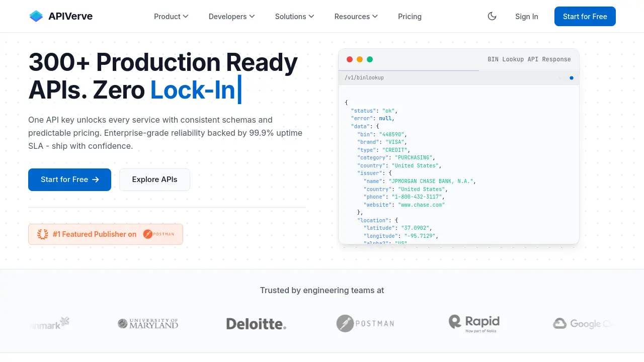The image size is (644, 362).
Task: Click the Sign In link
Action: [x=527, y=17]
